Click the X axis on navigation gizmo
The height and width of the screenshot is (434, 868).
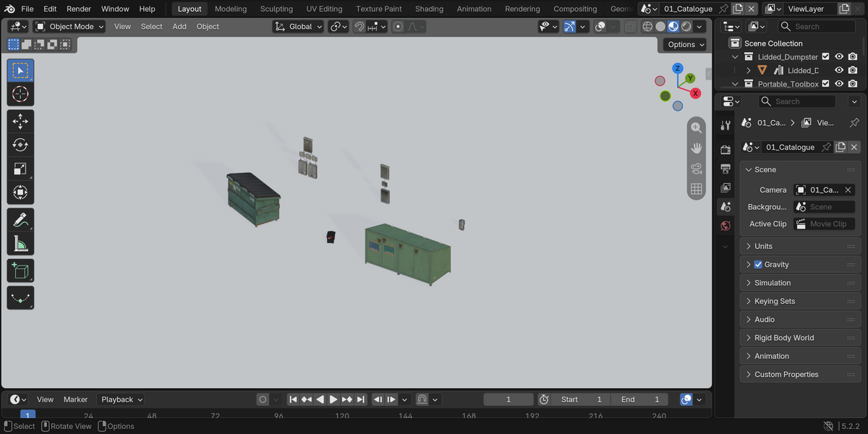[x=695, y=93]
